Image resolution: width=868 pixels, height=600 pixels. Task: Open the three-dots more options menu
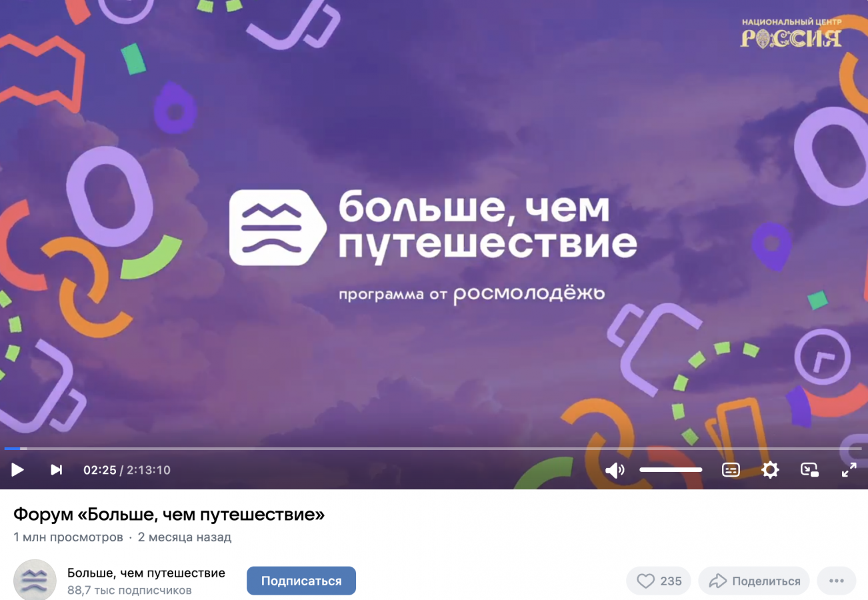[x=837, y=581]
